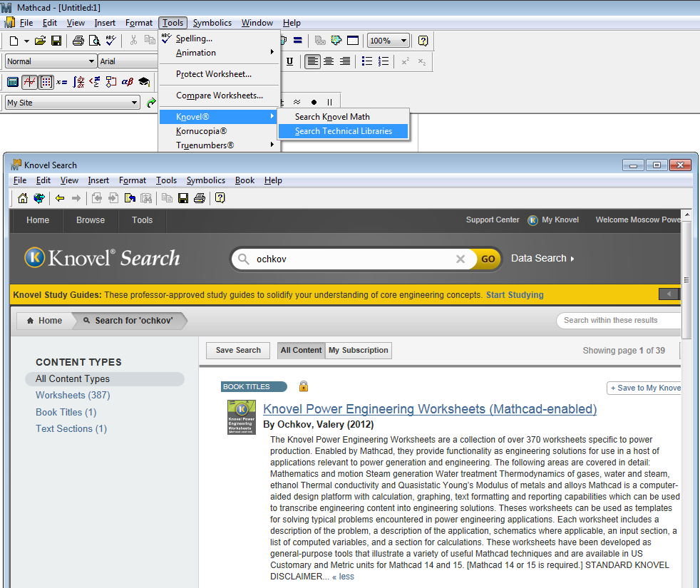The width and height of the screenshot is (700, 588).
Task: Open Knovel Power Engineering Worksheets title link
Action: (430, 409)
